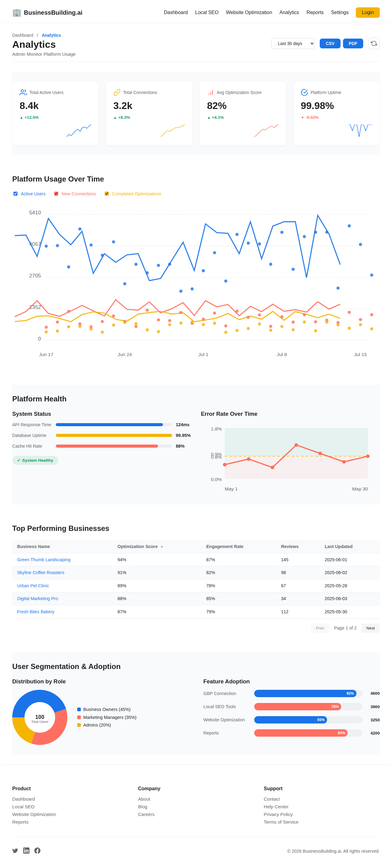Open the Contact footer link
The image size is (392, 868).
272,799
